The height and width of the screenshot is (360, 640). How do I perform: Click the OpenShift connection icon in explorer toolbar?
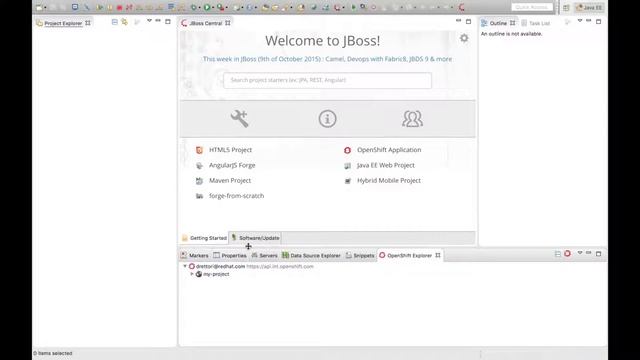(x=567, y=254)
